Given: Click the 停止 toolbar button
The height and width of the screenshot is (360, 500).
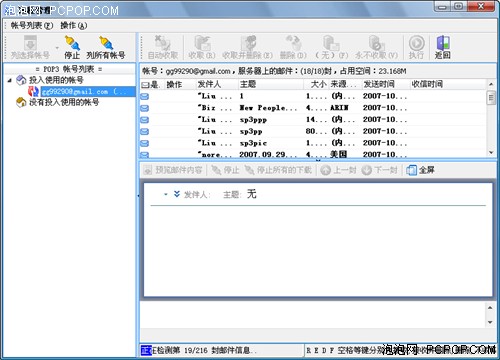Looking at the screenshot, I should click(x=72, y=48).
